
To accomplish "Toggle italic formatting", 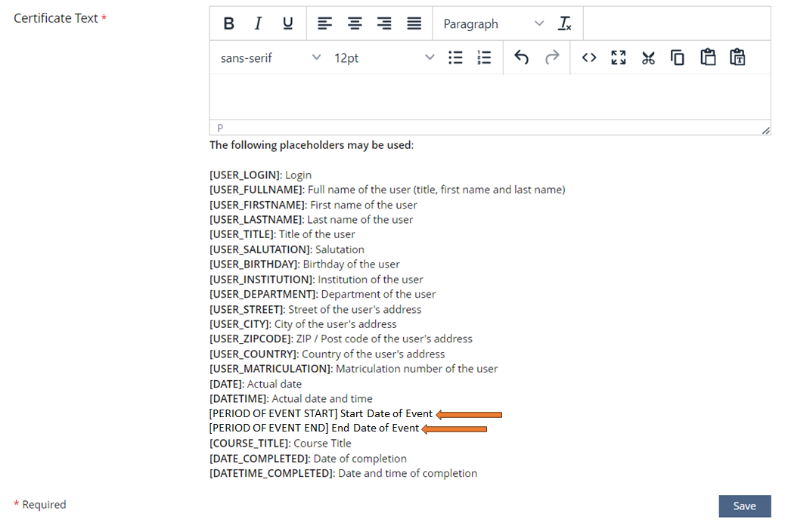I will click(x=258, y=23).
